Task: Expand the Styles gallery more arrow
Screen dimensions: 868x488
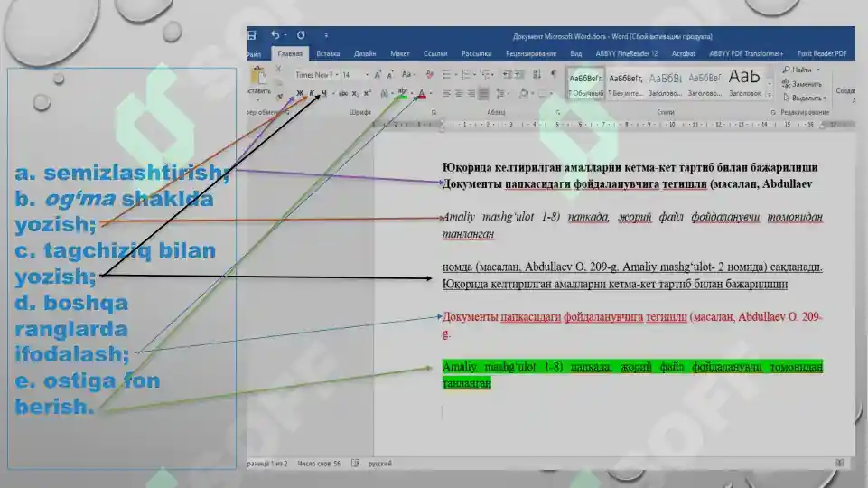Action: pyautogui.click(x=769, y=95)
